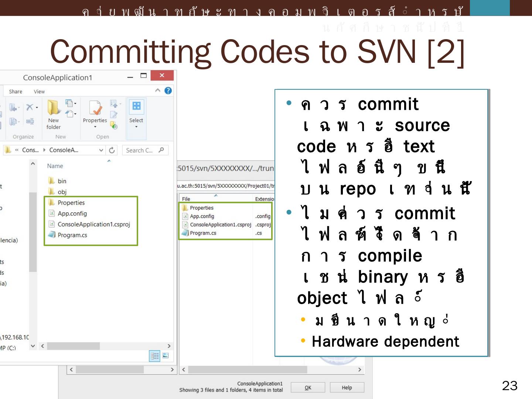
Task: Refresh the Explorer folder view
Action: tap(112, 150)
